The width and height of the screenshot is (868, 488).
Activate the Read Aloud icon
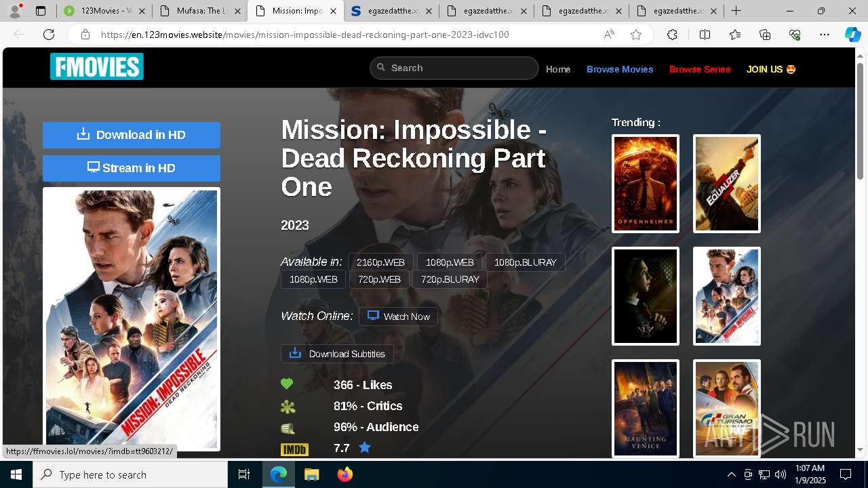609,35
